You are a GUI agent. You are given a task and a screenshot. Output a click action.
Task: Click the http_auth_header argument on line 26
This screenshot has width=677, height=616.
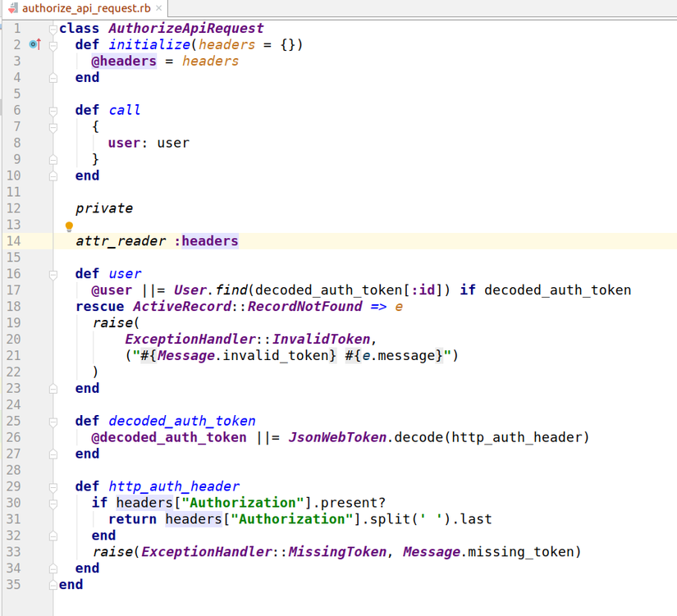[516, 437]
